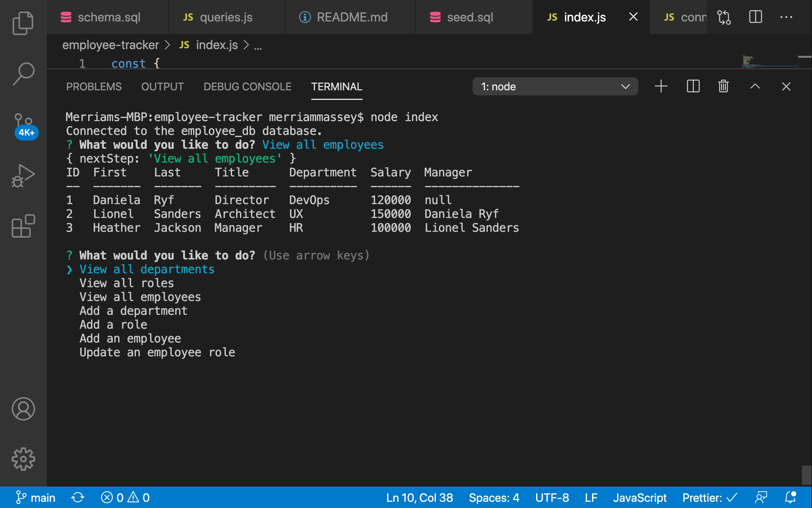Click the editor minimap
812x508 pixels.
769,62
